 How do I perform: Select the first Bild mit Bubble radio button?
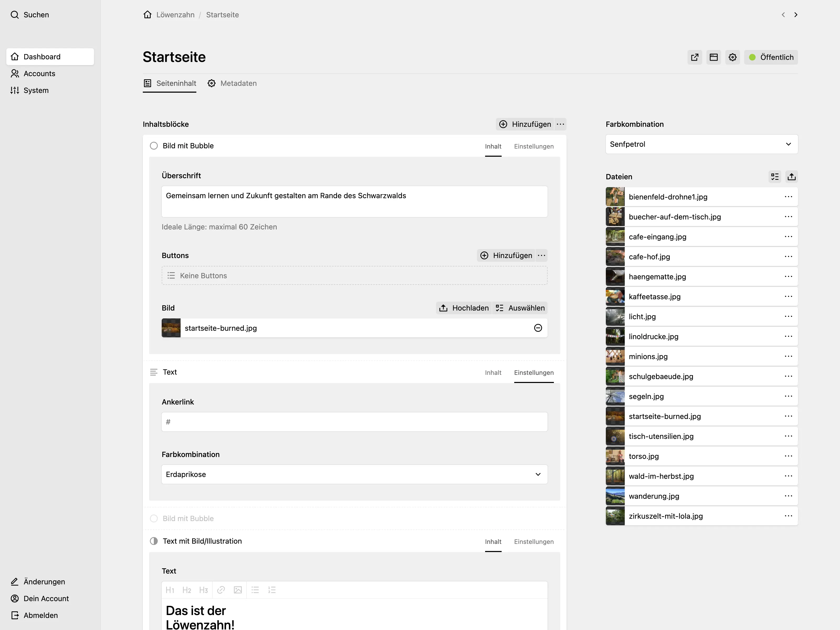coord(154,145)
